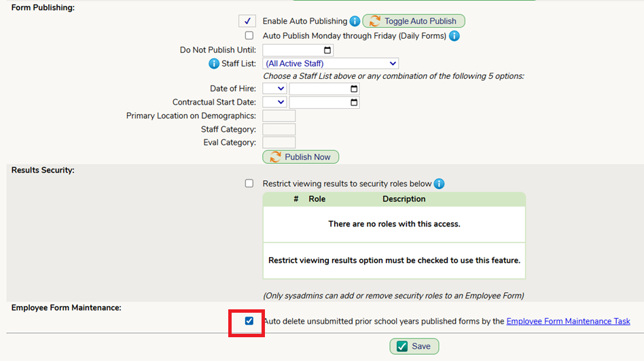
Task: Open the Date of Hire comparison dropdown
Action: [274, 88]
